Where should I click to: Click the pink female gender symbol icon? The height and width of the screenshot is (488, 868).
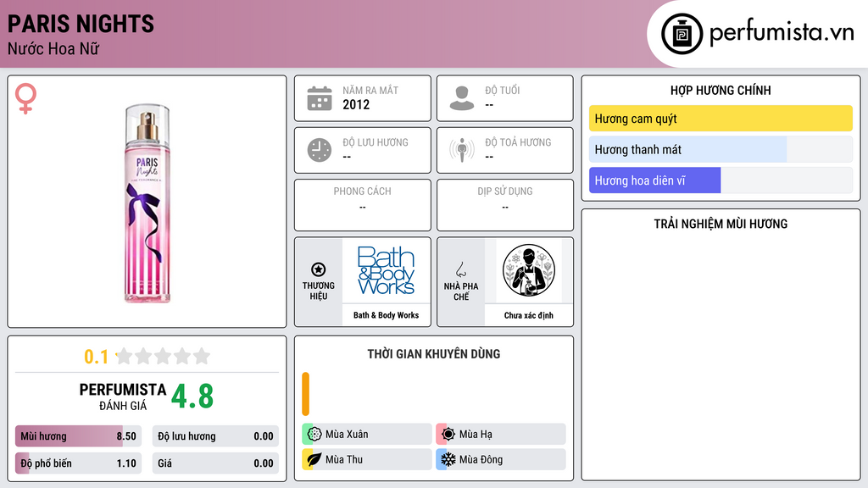click(x=25, y=98)
